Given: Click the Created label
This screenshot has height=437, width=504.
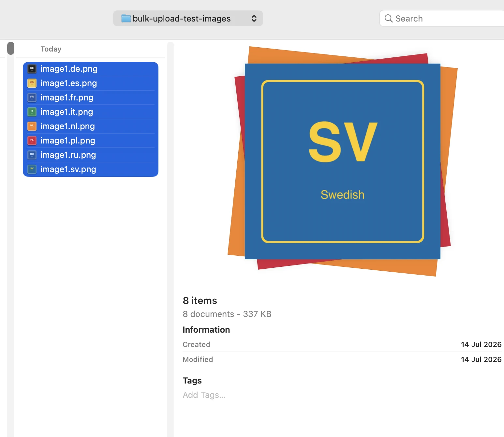Looking at the screenshot, I should (196, 344).
